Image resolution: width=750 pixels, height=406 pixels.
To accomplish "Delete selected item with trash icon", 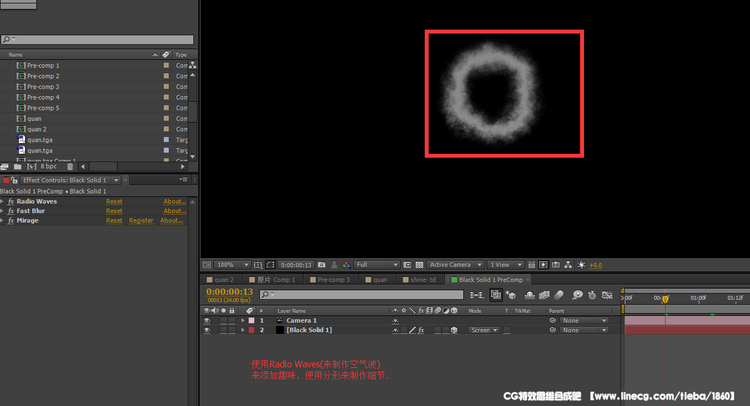I will pyautogui.click(x=70, y=166).
